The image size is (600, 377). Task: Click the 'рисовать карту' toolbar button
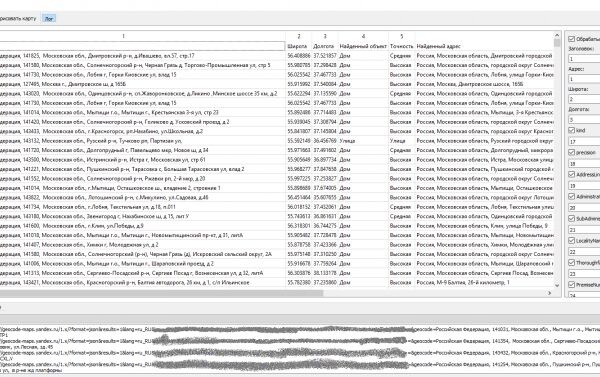click(x=18, y=18)
